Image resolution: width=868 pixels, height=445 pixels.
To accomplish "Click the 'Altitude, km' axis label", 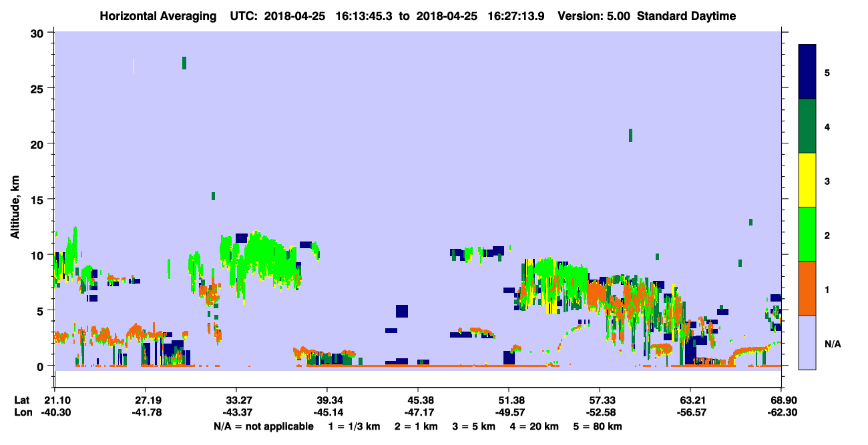I will pos(15,207).
